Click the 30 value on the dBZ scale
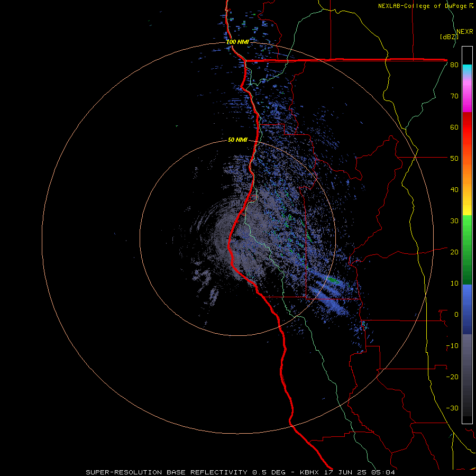The width and height of the screenshot is (476, 476). pyautogui.click(x=454, y=221)
